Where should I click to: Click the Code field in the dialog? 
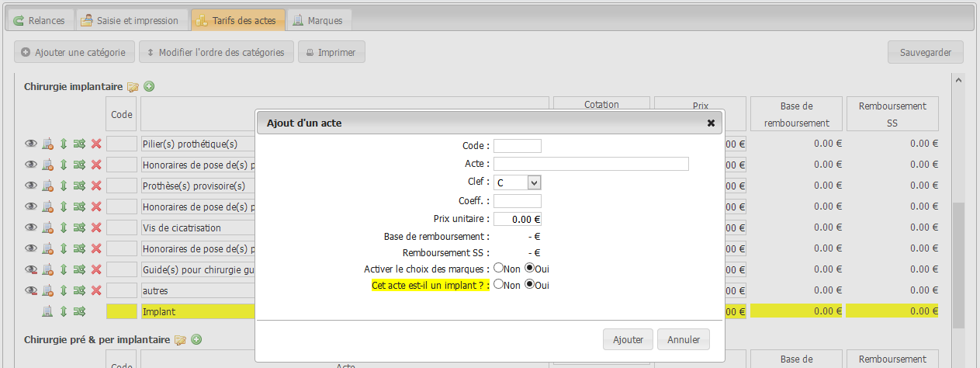[518, 146]
